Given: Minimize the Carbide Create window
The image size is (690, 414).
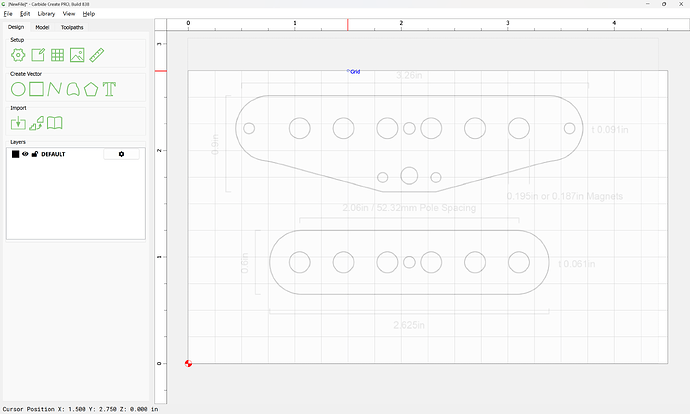Looking at the screenshot, I should [648, 4].
